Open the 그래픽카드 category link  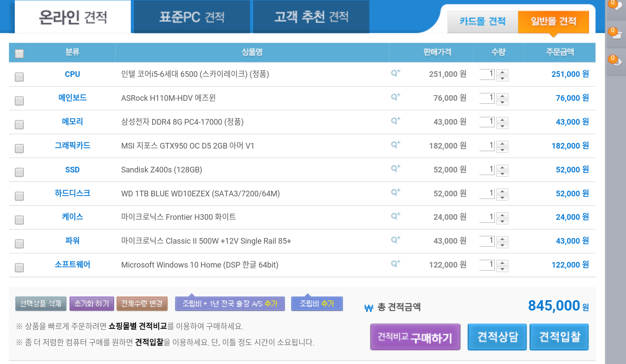pos(73,146)
